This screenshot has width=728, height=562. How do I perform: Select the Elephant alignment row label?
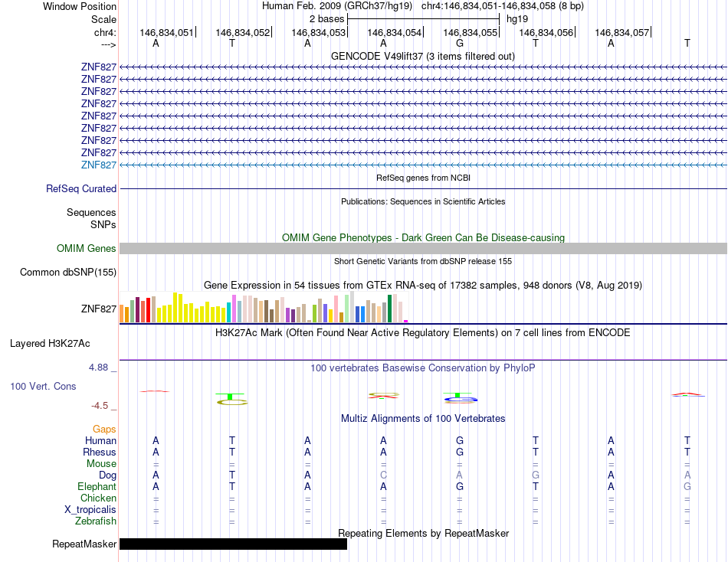(97, 486)
